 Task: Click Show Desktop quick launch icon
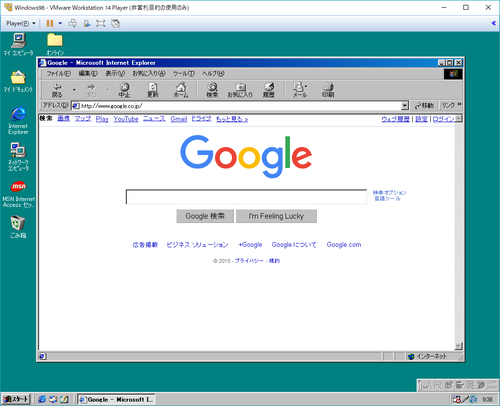point(64,399)
